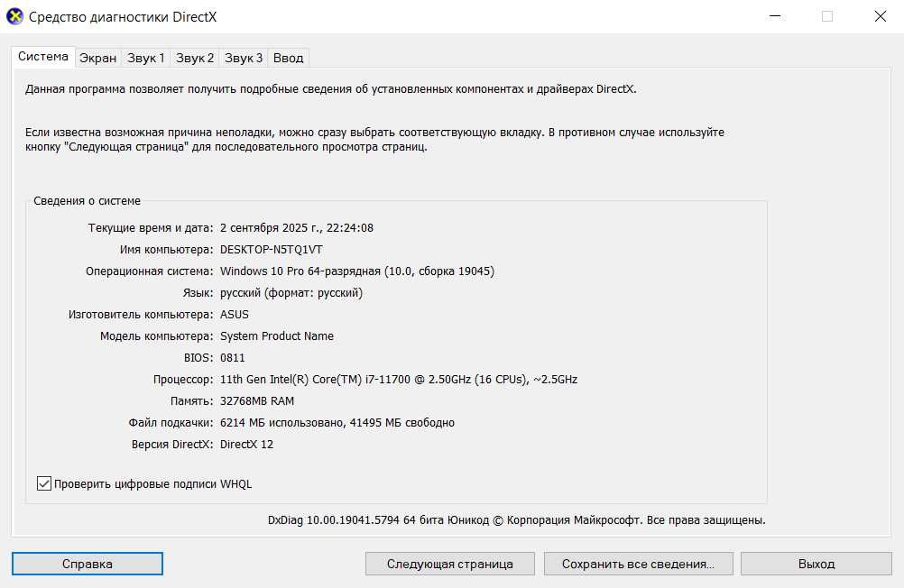Click the label Модель компьютера

tap(157, 336)
